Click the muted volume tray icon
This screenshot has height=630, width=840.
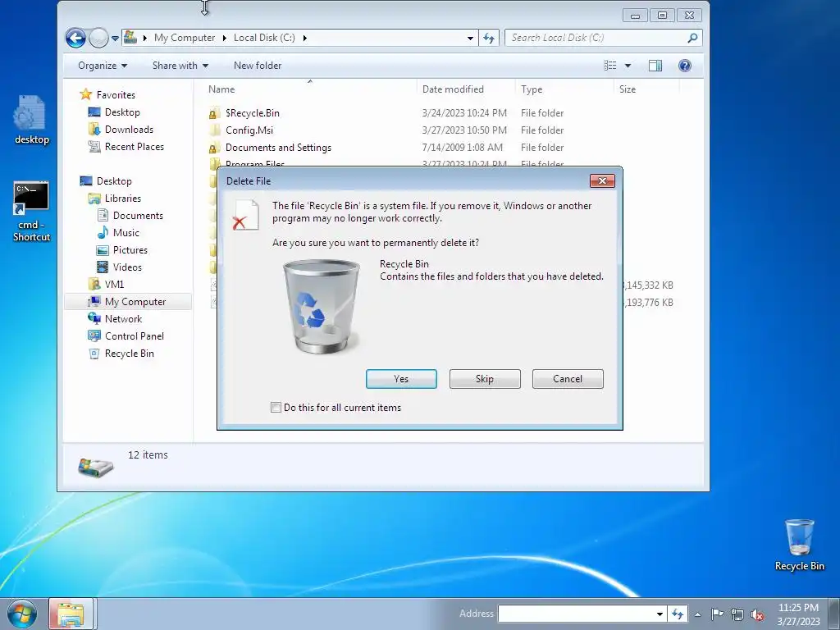(757, 614)
